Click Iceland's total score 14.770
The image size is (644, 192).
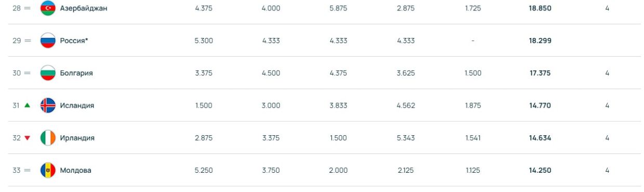[540, 105]
